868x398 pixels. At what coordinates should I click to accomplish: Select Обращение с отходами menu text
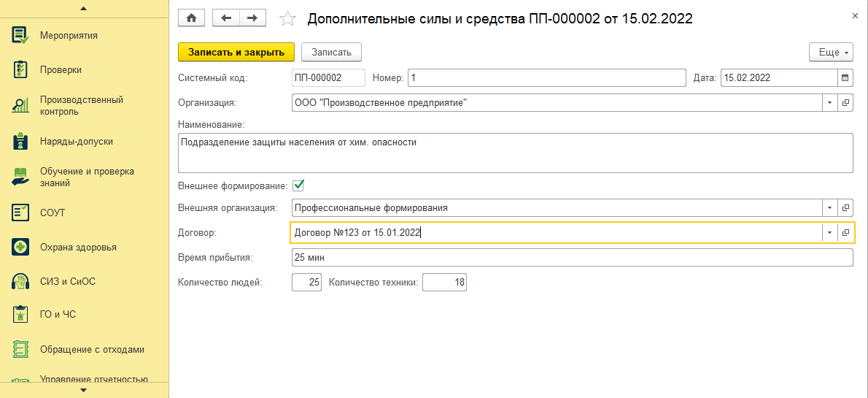pos(92,350)
